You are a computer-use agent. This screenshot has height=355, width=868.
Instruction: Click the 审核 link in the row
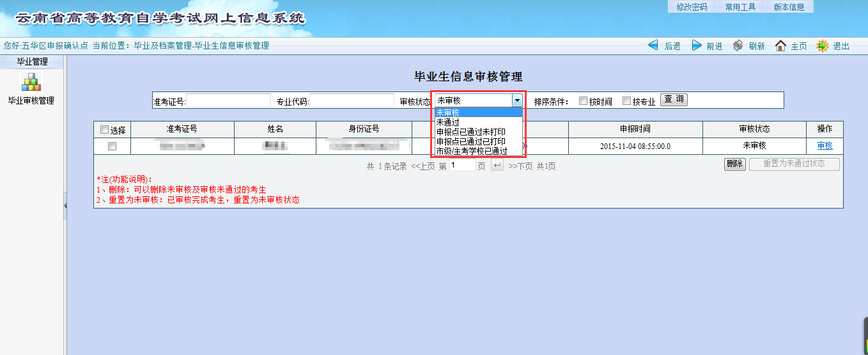825,146
